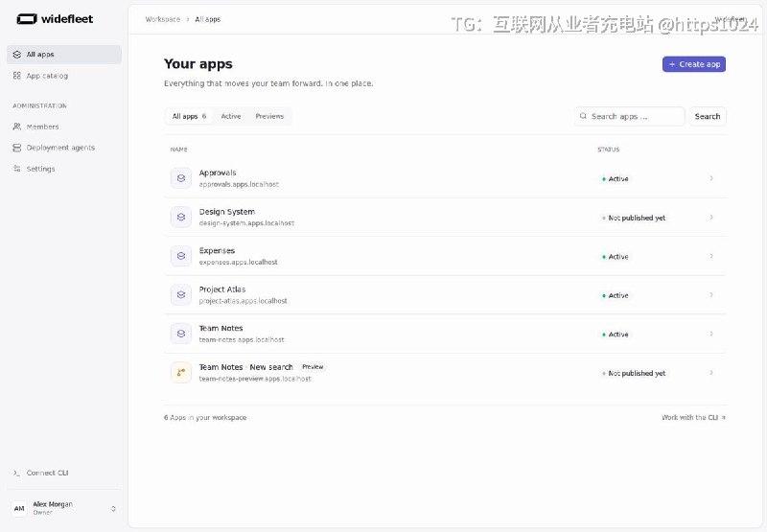
Task: Click the Connect CLI terminal icon
Action: point(17,473)
